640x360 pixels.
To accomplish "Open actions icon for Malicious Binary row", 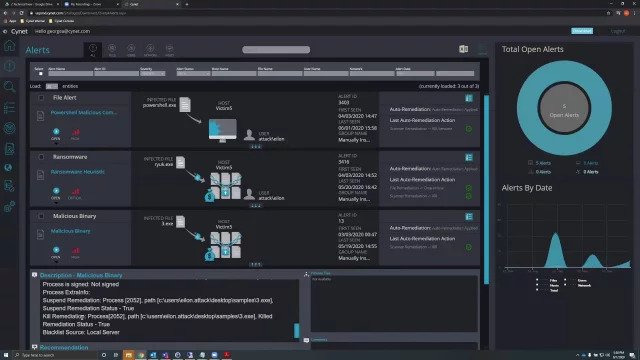I will coord(469,217).
